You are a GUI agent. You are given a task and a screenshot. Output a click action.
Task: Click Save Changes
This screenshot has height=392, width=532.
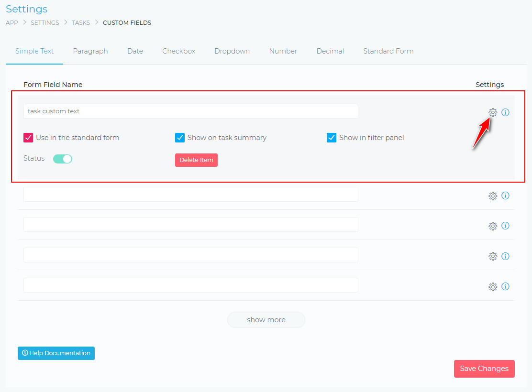click(484, 369)
